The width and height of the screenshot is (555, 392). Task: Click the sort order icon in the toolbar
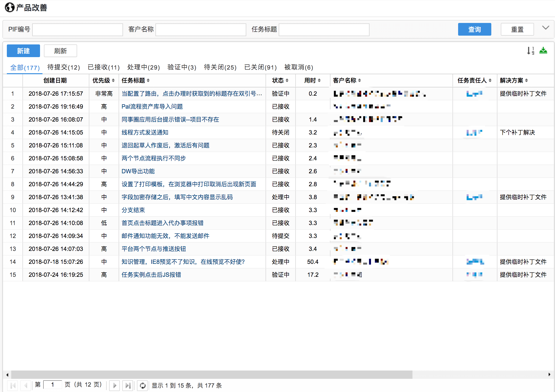(x=530, y=51)
